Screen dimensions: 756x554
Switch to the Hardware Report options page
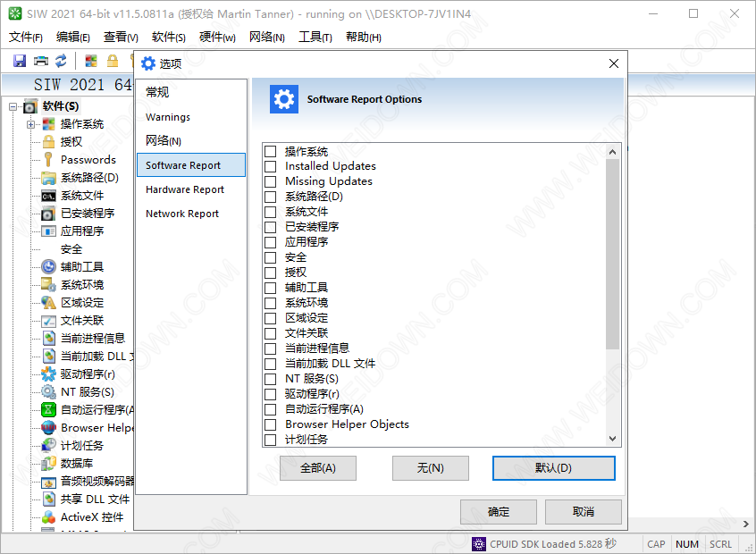point(191,189)
